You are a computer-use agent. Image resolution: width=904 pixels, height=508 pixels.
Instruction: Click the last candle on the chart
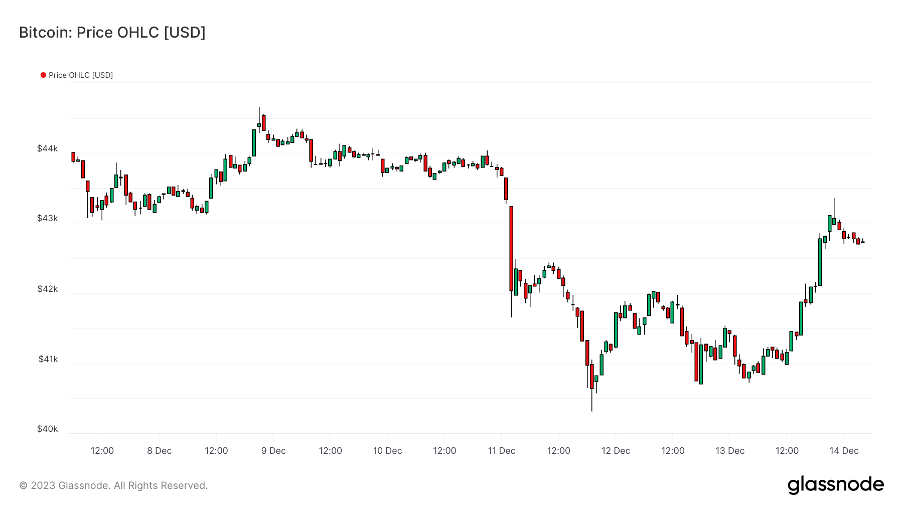[x=863, y=241]
